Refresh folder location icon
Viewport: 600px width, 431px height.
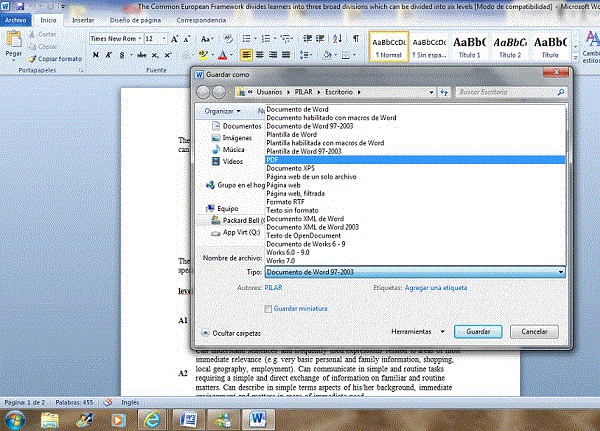click(444, 92)
